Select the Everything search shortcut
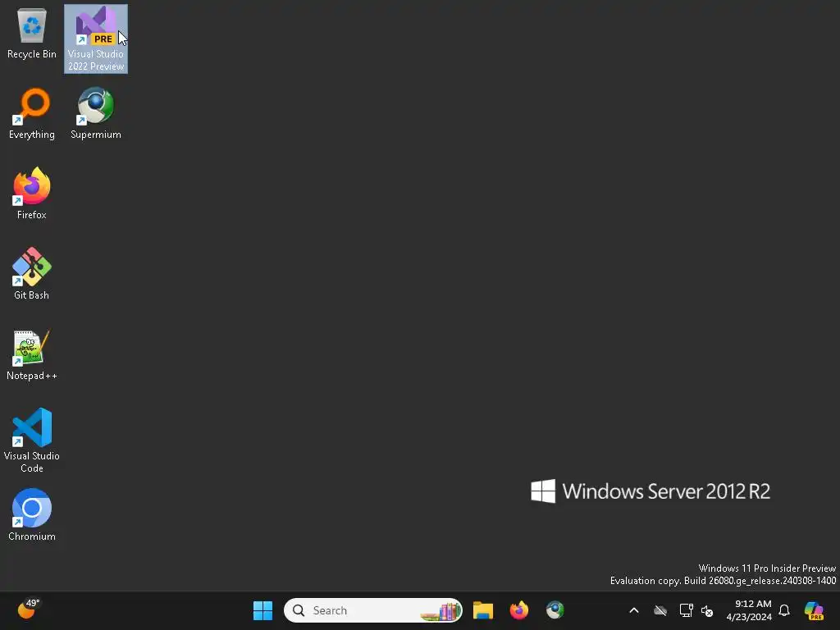The image size is (840, 630). [32, 114]
